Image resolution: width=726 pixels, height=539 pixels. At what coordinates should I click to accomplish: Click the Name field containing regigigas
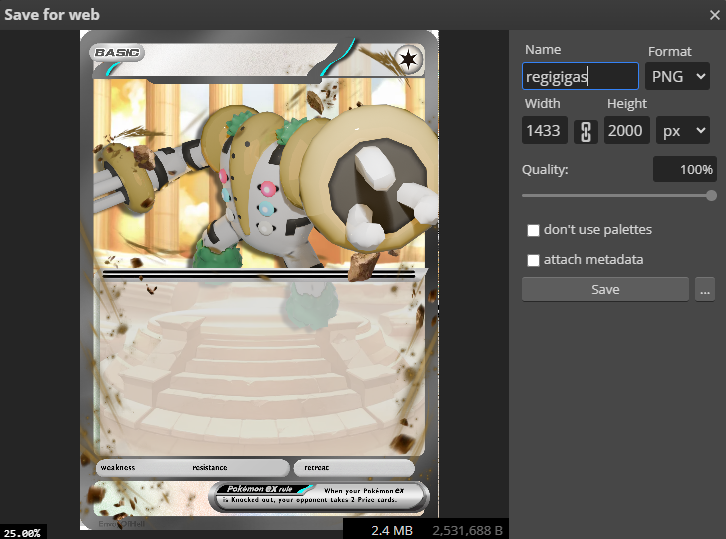[580, 76]
